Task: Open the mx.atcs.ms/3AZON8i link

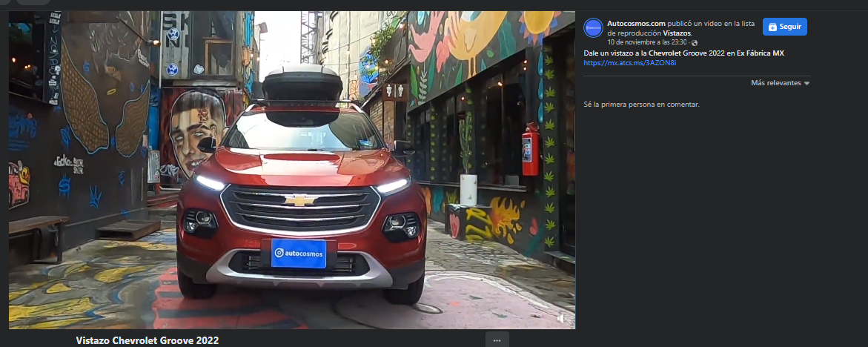Action: pos(630,62)
